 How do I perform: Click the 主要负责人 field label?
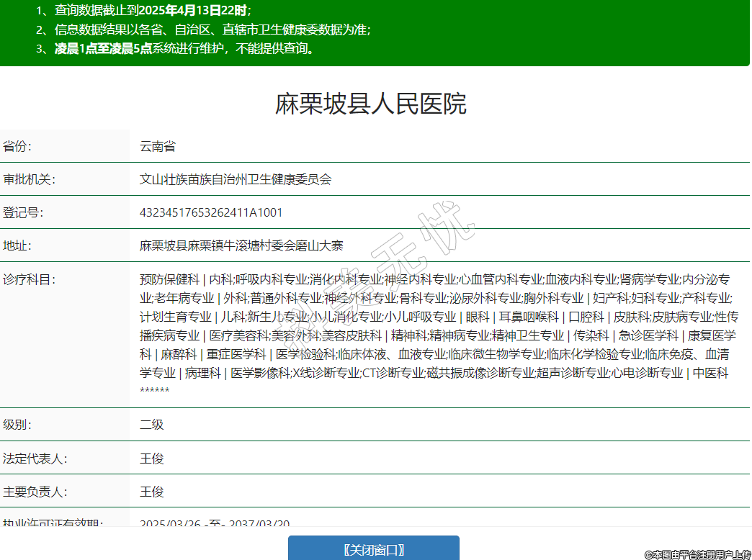[x=35, y=492]
